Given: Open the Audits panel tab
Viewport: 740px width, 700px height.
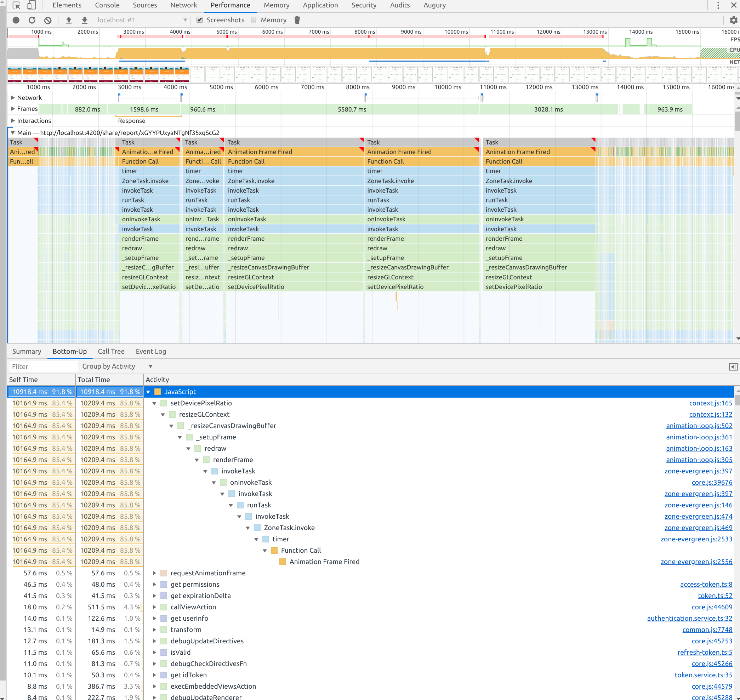Looking at the screenshot, I should click(400, 5).
